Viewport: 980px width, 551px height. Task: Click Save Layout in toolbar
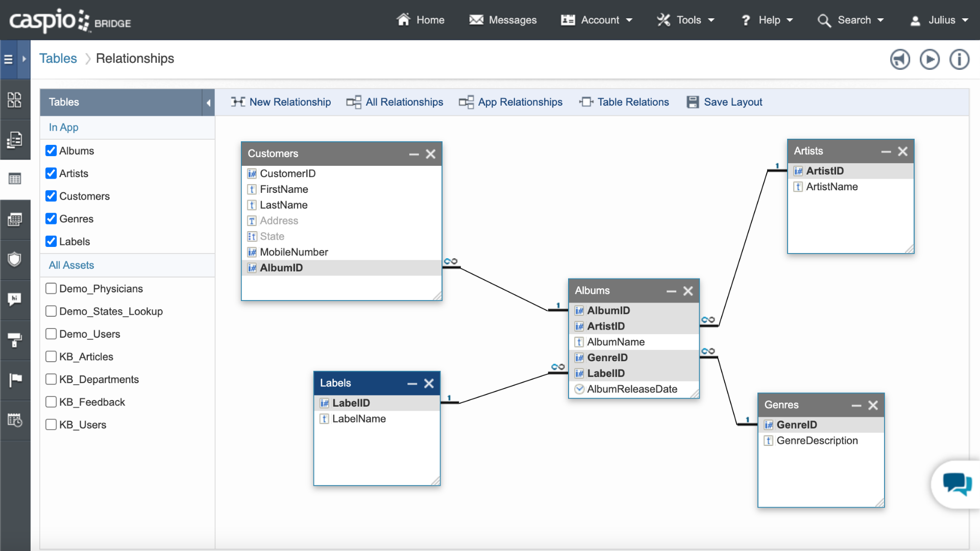tap(724, 102)
